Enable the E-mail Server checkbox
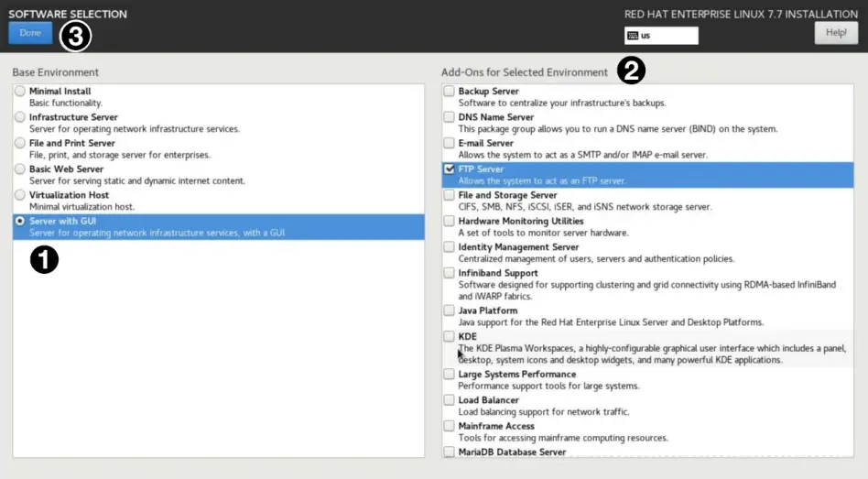Screen dimensions: 868x479 [449, 143]
